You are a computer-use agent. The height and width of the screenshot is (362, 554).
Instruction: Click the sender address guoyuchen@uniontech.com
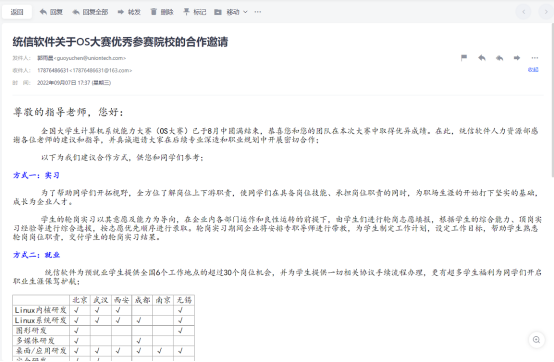(90, 58)
